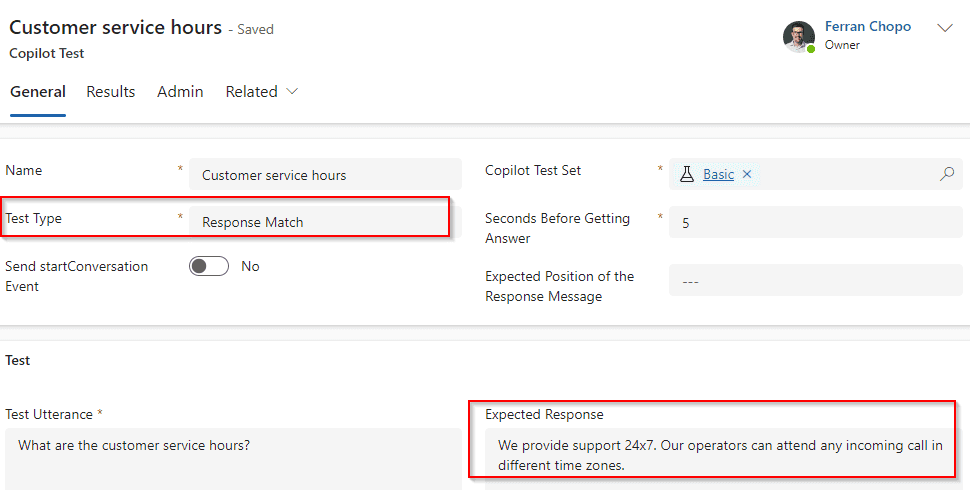970x490 pixels.
Task: Click the Expected Response text area
Action: (x=723, y=459)
